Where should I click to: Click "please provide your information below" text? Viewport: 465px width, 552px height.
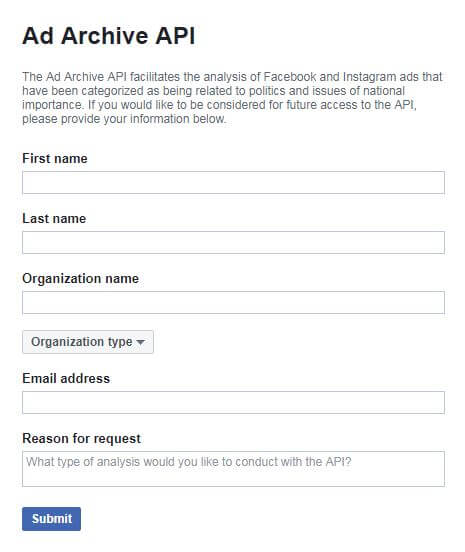click(124, 119)
